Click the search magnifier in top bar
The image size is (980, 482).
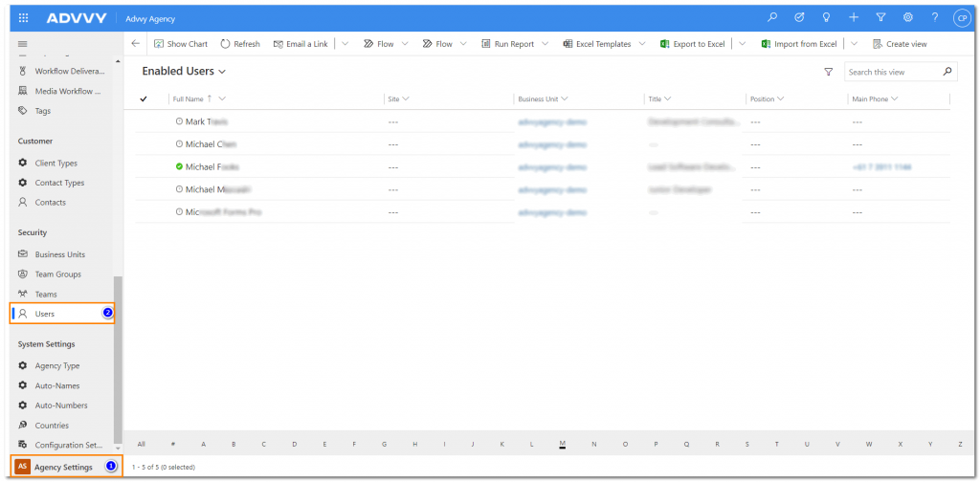tap(773, 18)
